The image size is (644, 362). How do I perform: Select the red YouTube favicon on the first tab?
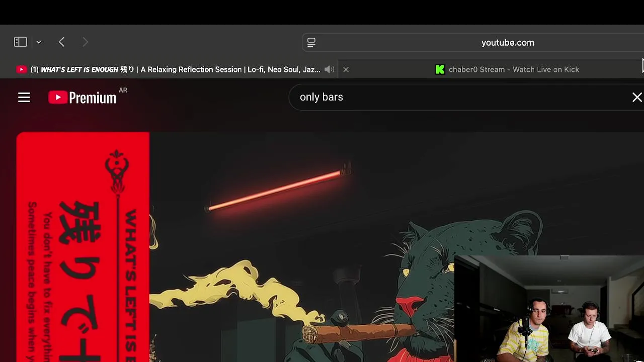tap(21, 69)
